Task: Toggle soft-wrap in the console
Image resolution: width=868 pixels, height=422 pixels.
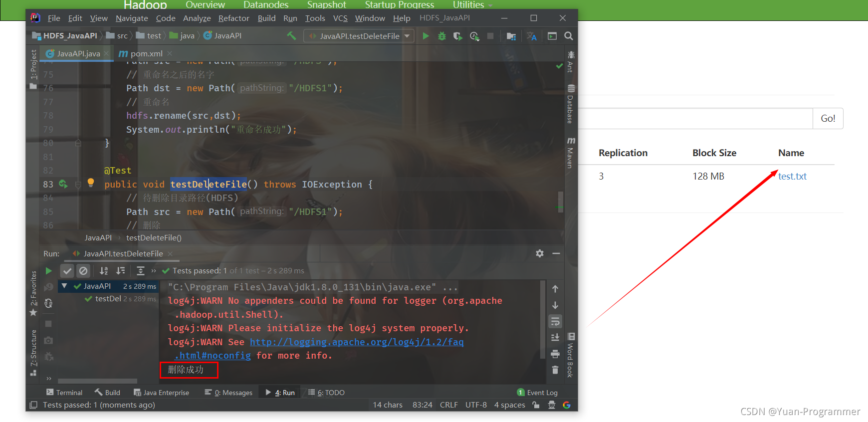Action: 555,321
